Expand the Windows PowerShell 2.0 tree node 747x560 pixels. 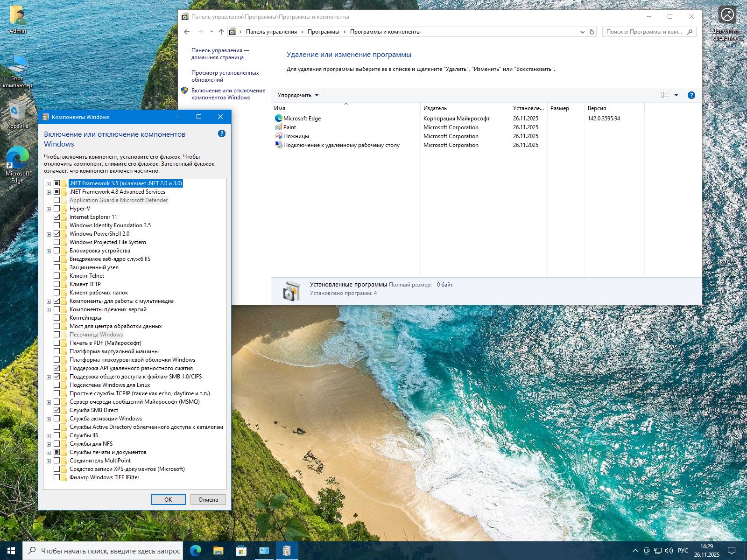[49, 234]
